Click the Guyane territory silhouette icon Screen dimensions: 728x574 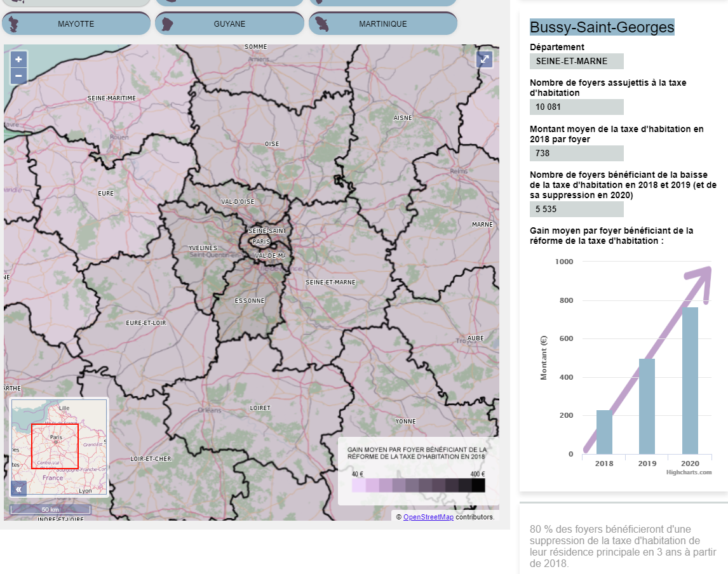pyautogui.click(x=167, y=24)
